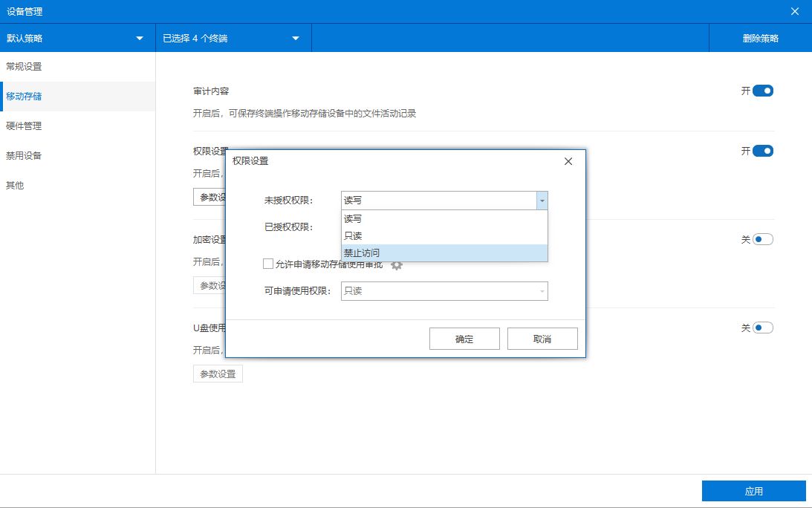Open 硬件管理 sidebar tab
The image size is (812, 508).
(x=78, y=126)
